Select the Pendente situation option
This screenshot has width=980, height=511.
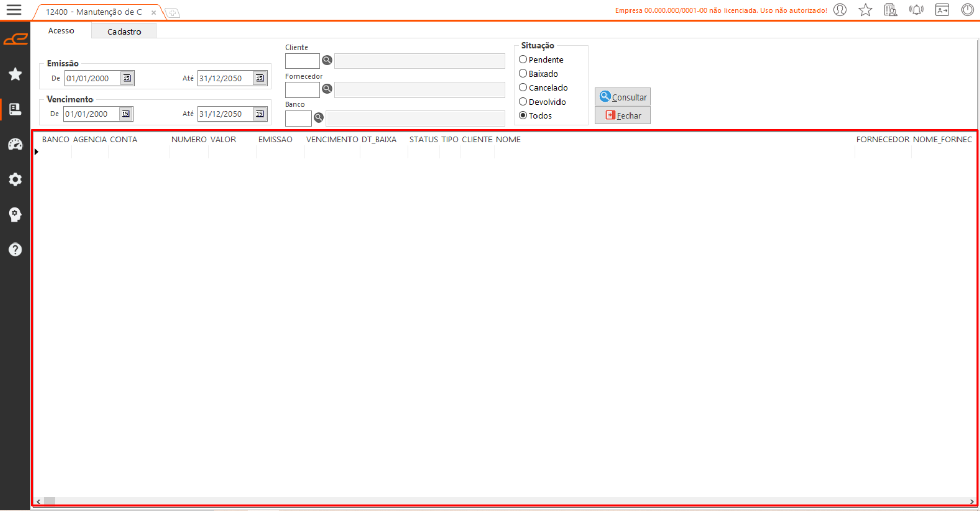(523, 60)
